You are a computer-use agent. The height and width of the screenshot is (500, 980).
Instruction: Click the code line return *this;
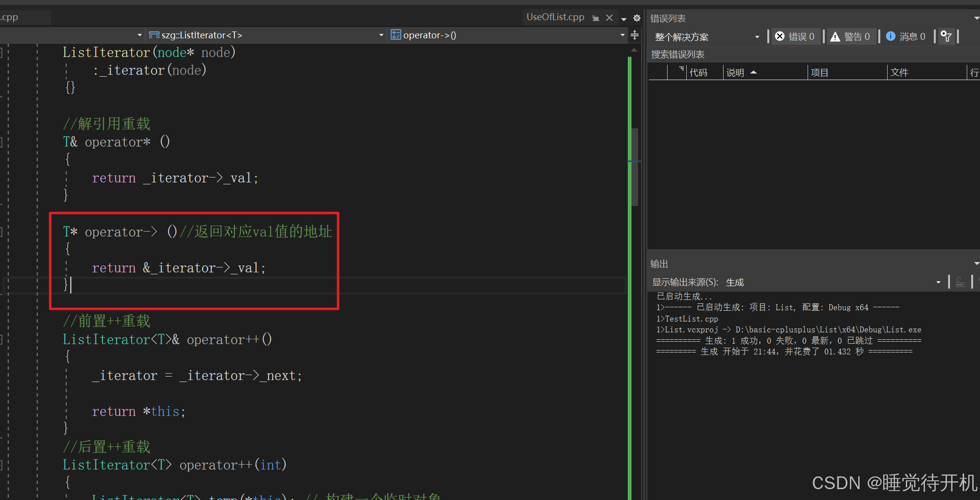pyautogui.click(x=139, y=412)
